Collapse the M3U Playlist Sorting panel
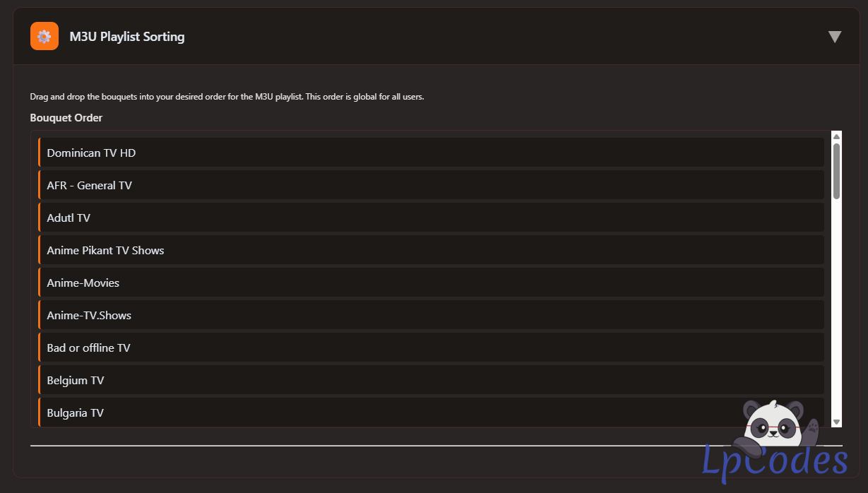 coord(834,37)
